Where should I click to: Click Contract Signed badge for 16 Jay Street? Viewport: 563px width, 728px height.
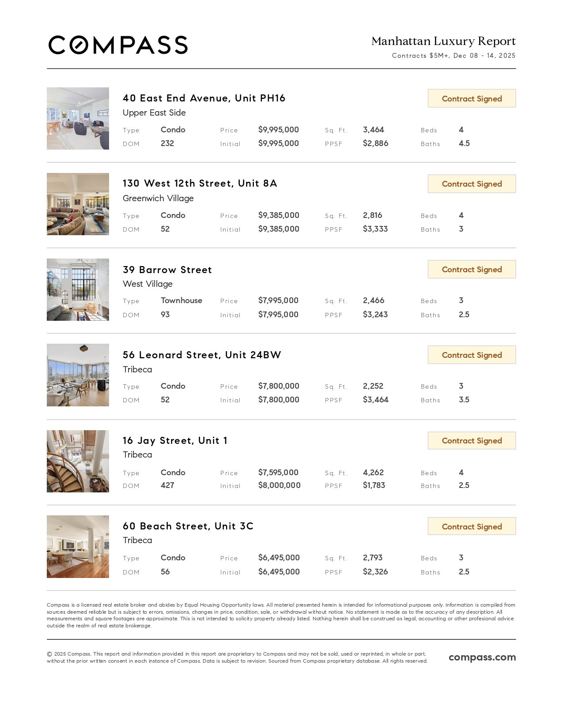[472, 441]
